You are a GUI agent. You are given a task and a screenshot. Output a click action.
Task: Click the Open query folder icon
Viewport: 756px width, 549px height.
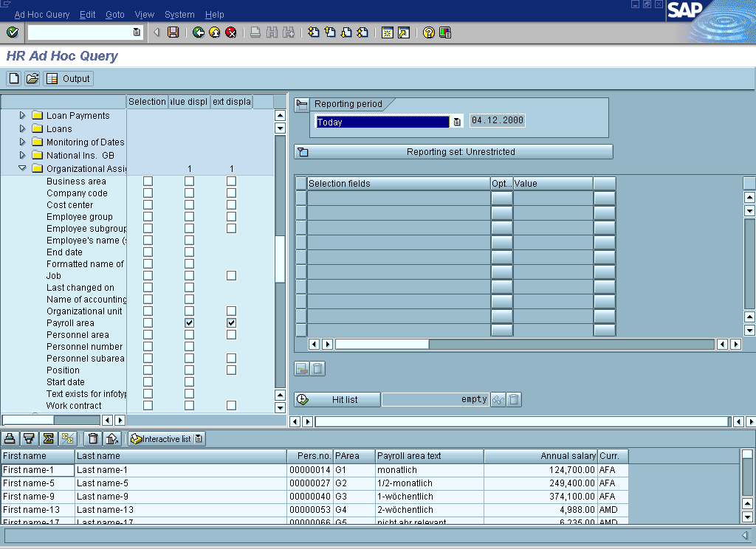pos(32,78)
